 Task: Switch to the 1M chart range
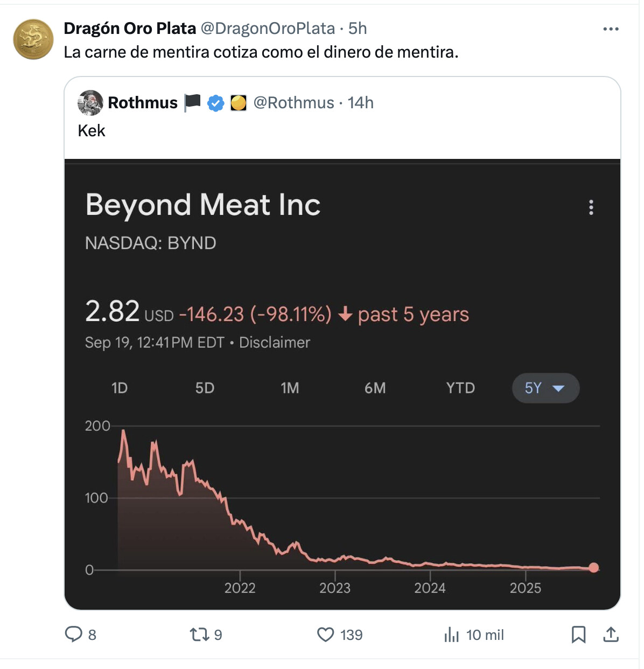290,388
